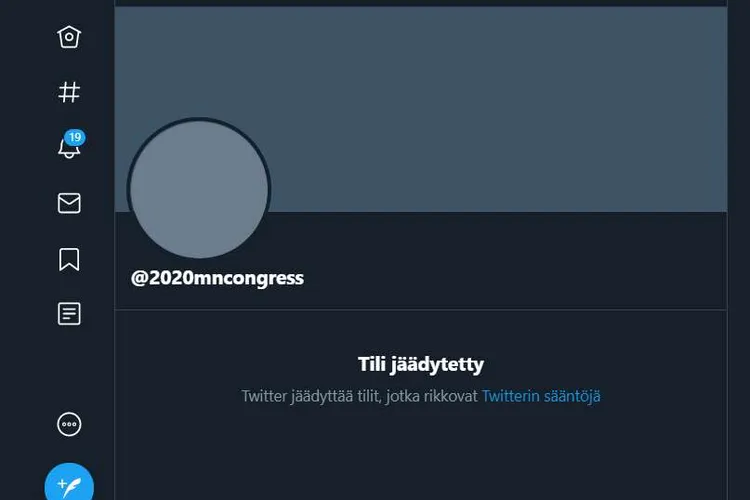Click the blue compose tweet button

click(69, 482)
